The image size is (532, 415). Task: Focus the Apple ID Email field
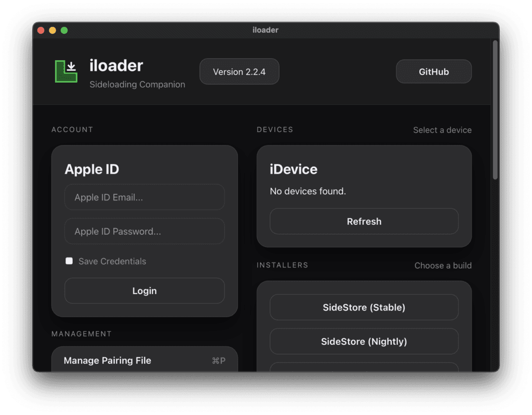[x=144, y=197]
